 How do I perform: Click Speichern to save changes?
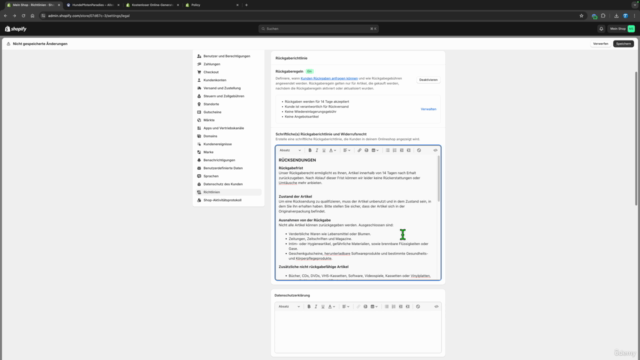(x=623, y=44)
